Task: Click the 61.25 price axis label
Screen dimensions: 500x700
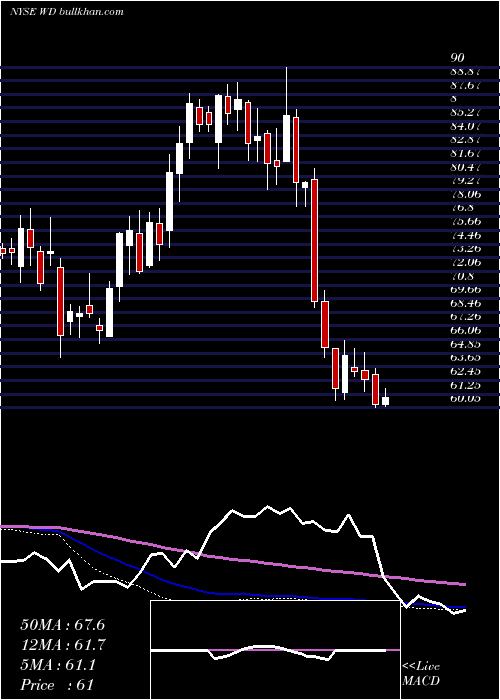Action: point(465,385)
